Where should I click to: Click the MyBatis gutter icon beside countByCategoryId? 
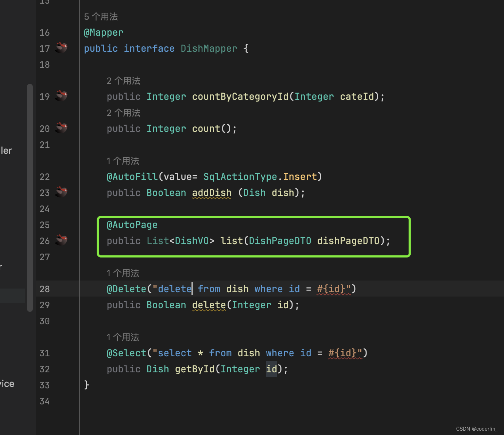[61, 95]
